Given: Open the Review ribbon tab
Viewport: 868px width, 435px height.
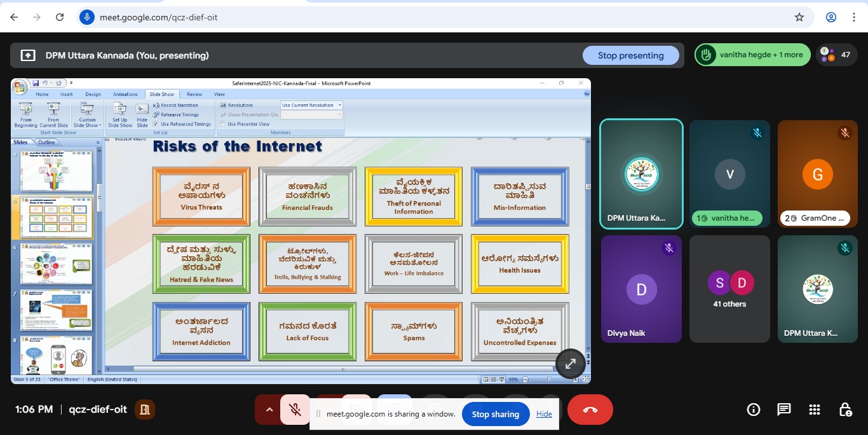Looking at the screenshot, I should point(194,94).
